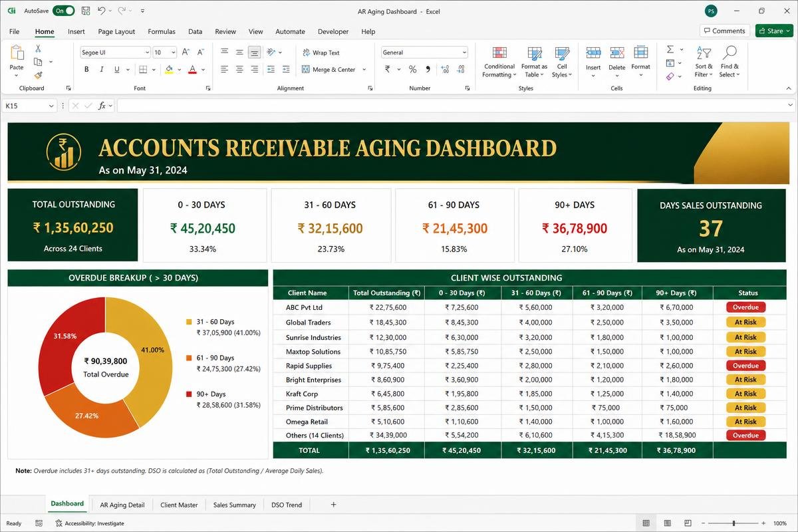Click the AutoSum sigma icon

click(x=670, y=49)
